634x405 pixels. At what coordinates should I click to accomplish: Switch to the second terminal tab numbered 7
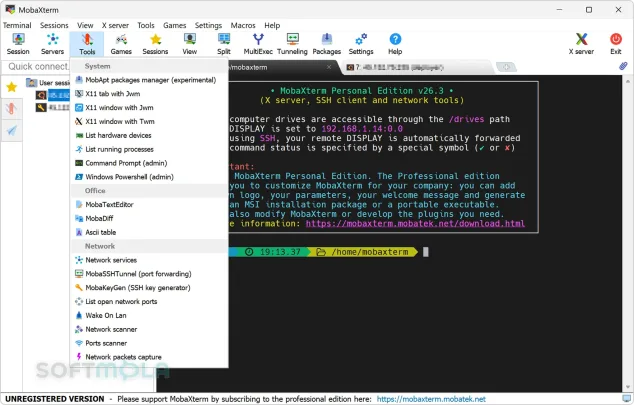point(418,67)
